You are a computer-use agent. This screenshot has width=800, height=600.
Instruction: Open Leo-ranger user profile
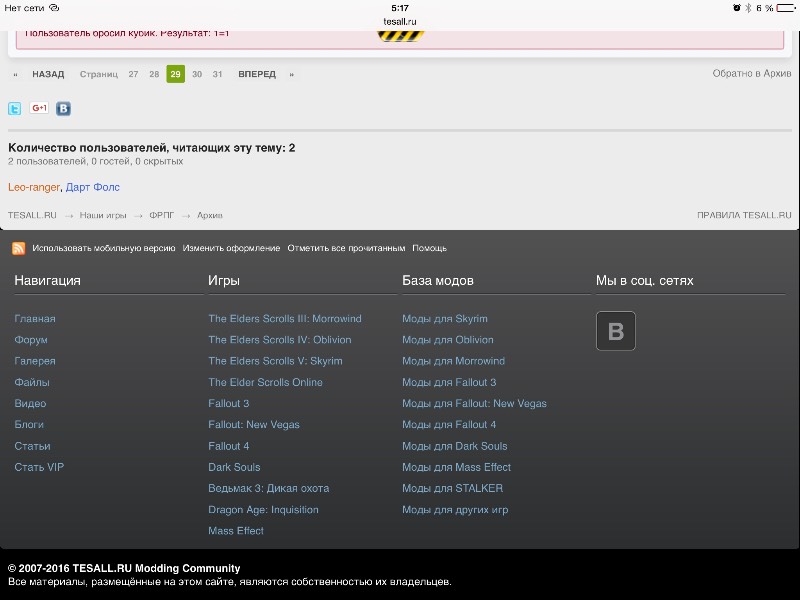click(x=34, y=187)
